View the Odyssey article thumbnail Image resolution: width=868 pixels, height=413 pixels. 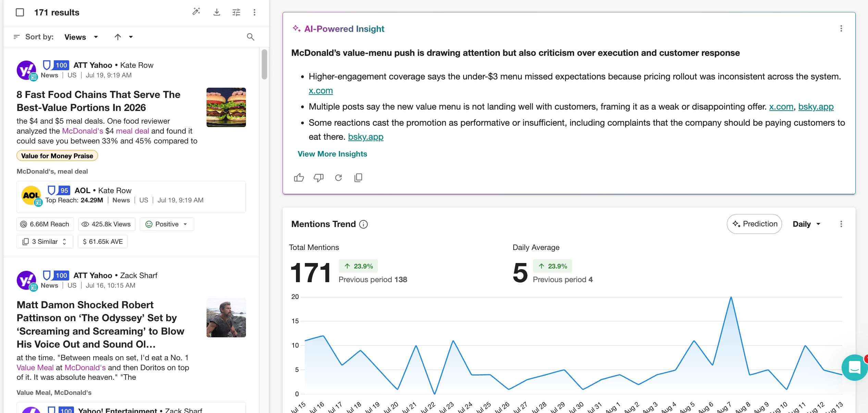pyautogui.click(x=226, y=318)
